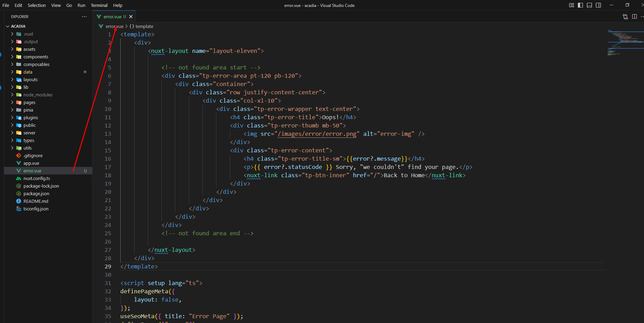Split the editor right with split icon
This screenshot has height=323, width=644.
coord(634,17)
